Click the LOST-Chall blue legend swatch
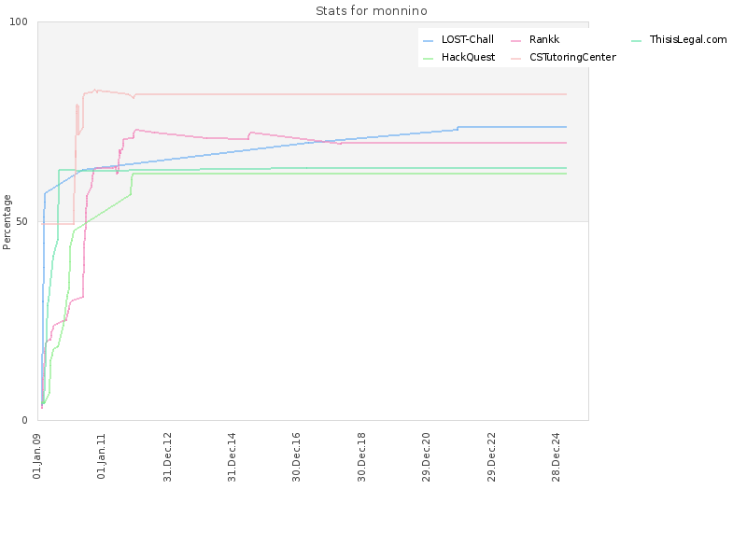The image size is (747, 560). (x=428, y=41)
